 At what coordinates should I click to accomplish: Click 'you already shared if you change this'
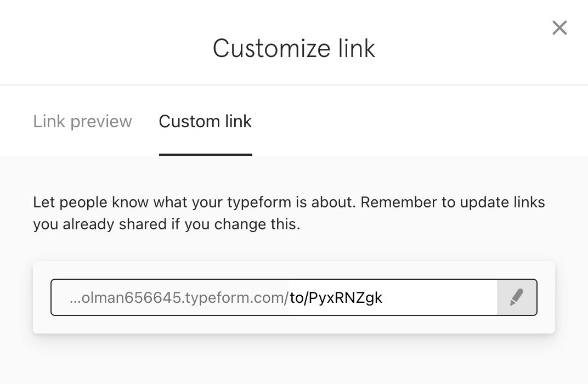(167, 224)
